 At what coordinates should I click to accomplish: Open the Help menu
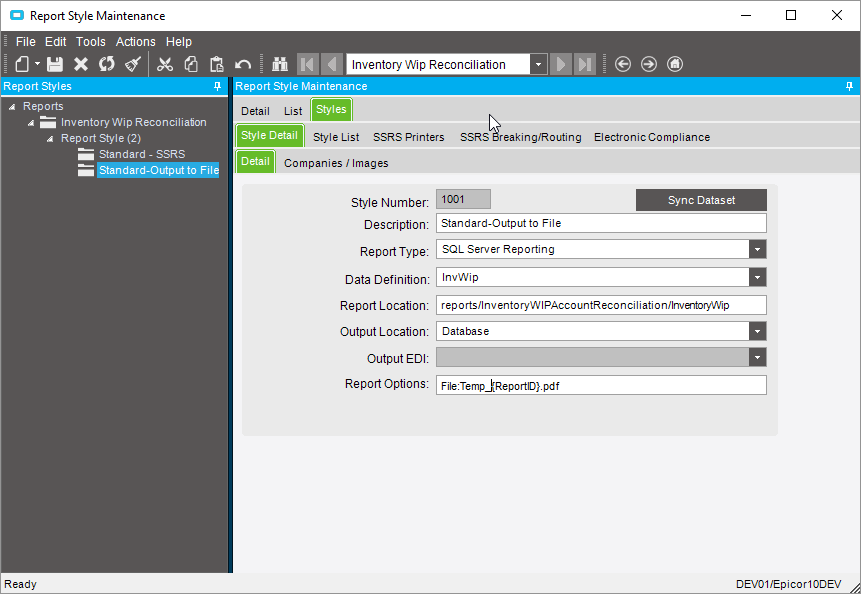(179, 42)
